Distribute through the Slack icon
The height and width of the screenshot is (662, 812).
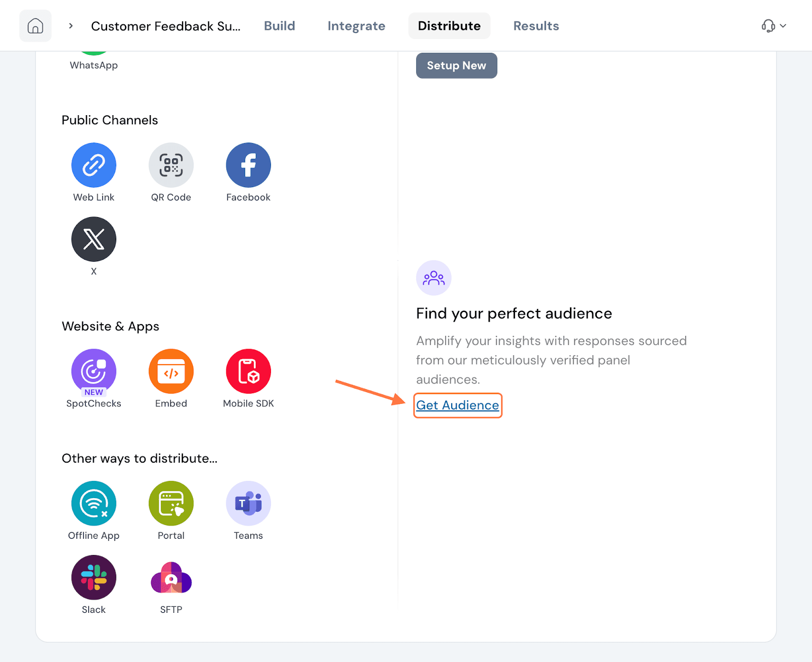(x=94, y=577)
